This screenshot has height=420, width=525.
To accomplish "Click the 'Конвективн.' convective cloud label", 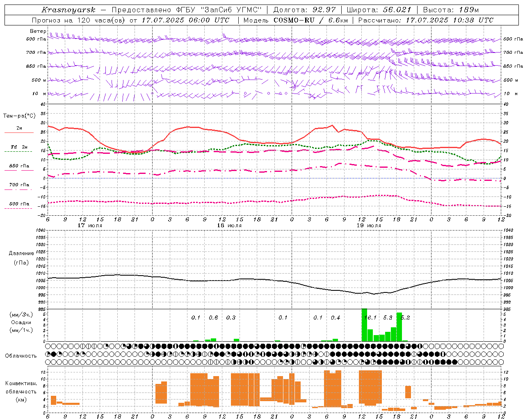I will 21,383.
